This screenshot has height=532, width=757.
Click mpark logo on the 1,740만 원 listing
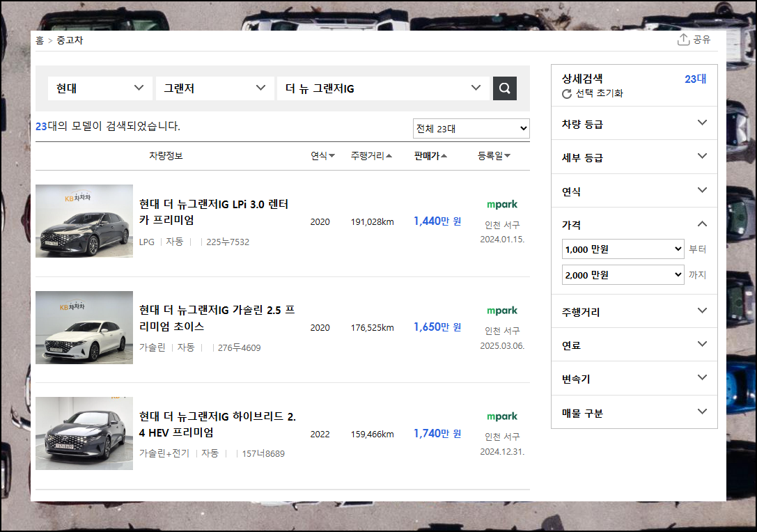point(502,416)
